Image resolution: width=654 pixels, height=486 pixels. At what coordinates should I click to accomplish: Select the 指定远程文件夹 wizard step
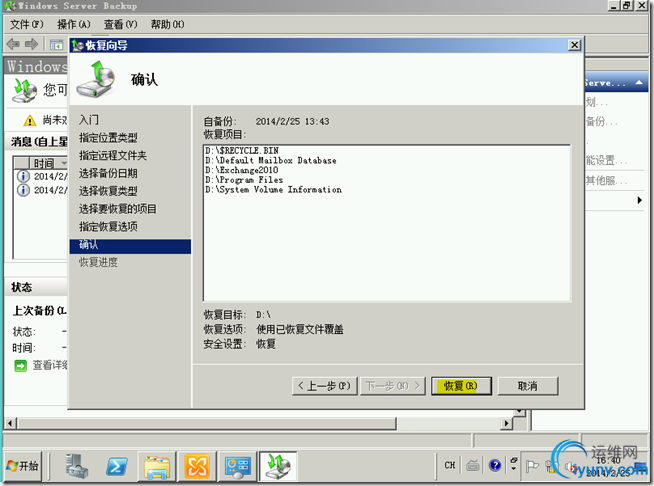tap(113, 156)
